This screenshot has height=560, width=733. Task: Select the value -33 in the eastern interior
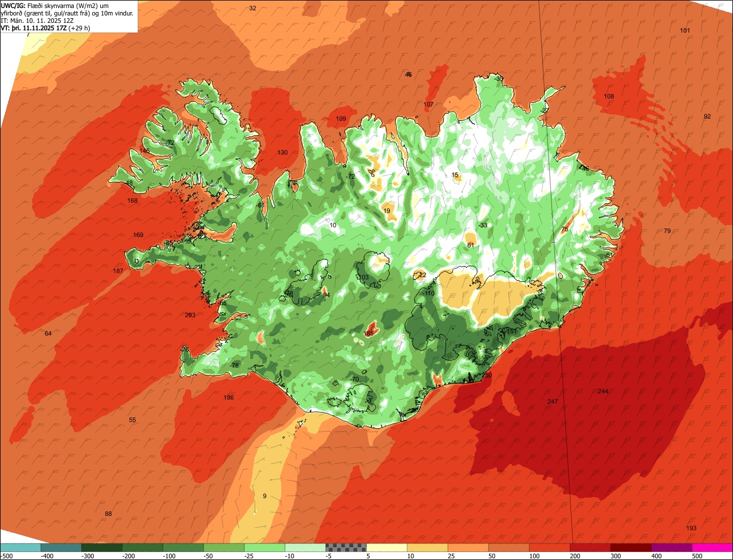pyautogui.click(x=483, y=225)
